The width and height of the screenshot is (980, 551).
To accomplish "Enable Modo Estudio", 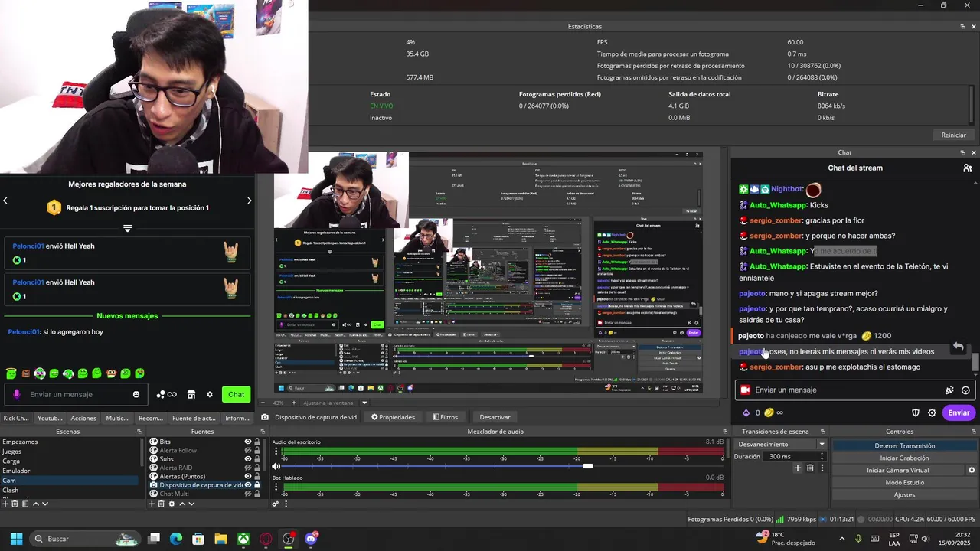I will point(904,482).
